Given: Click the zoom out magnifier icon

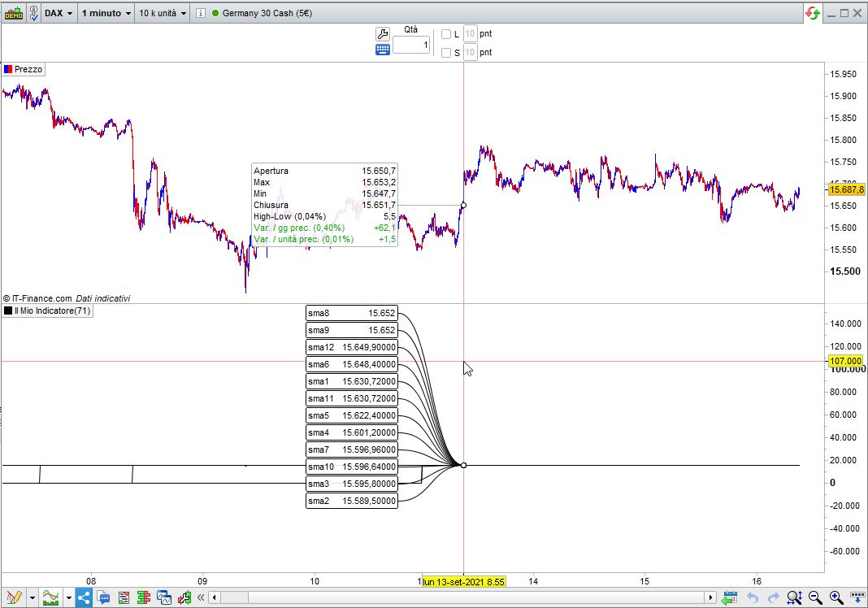Looking at the screenshot, I should (815, 598).
